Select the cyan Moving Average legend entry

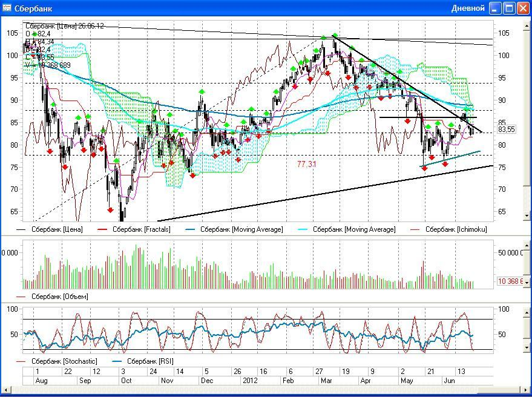coord(347,229)
